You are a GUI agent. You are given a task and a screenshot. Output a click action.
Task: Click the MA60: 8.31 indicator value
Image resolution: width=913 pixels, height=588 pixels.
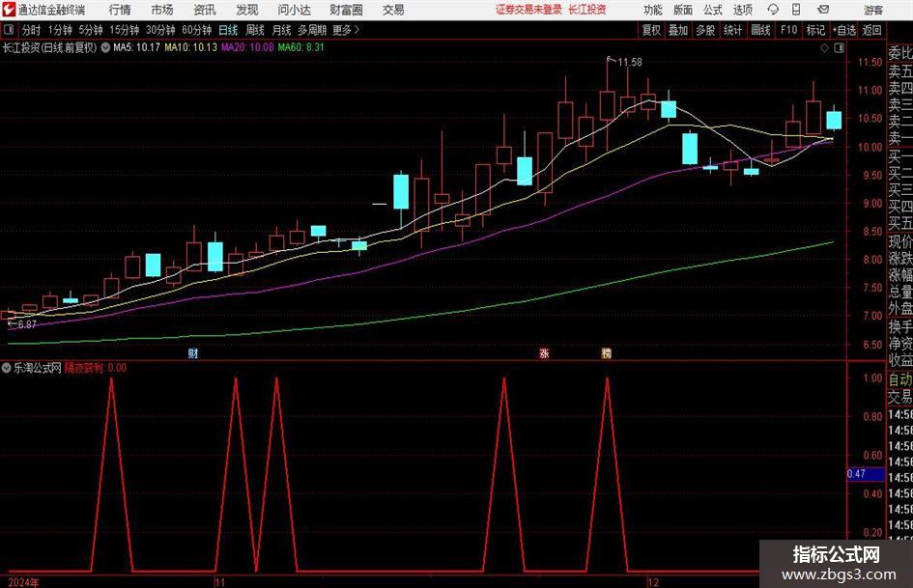301,47
